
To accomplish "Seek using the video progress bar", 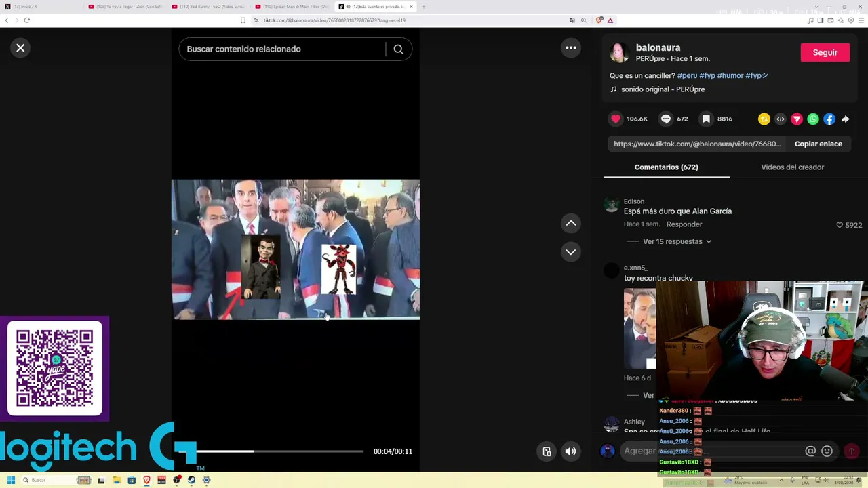I will [280, 451].
